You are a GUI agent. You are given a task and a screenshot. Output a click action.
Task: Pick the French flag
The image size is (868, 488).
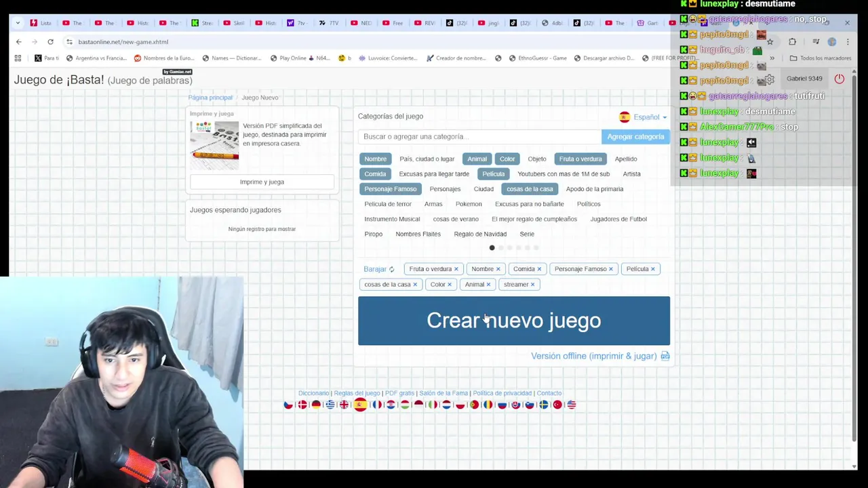tap(377, 405)
